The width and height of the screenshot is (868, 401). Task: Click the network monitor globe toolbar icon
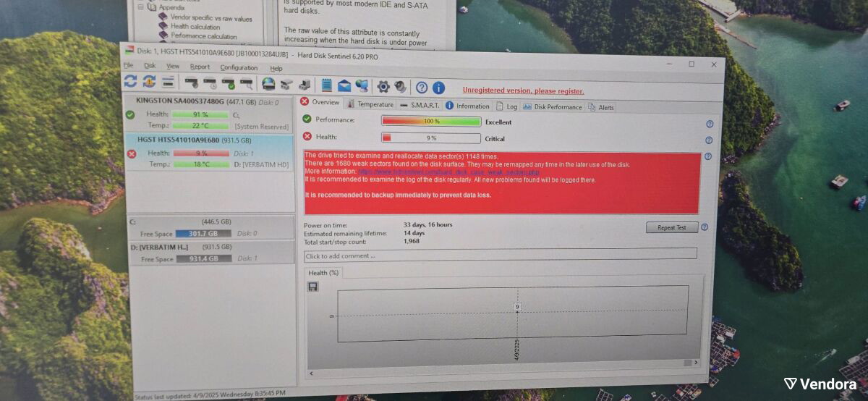coord(362,86)
